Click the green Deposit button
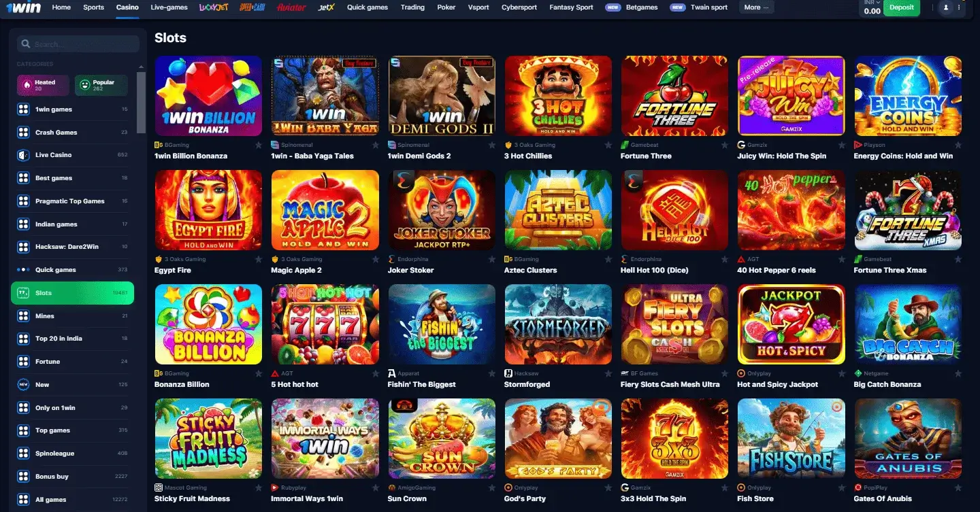 click(902, 7)
